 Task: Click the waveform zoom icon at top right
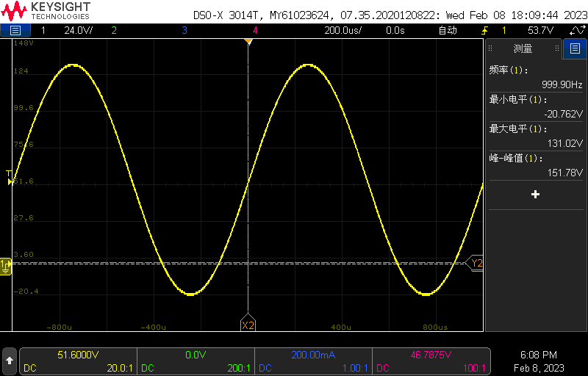point(577,30)
